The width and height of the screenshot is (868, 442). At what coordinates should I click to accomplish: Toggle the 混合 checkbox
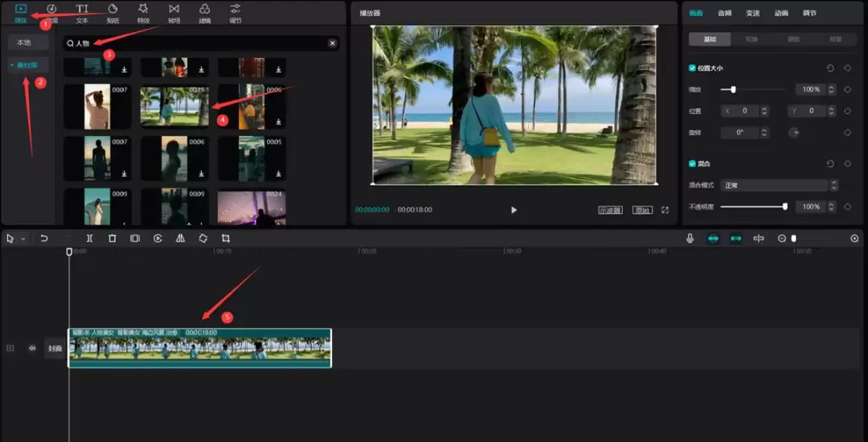click(x=693, y=163)
